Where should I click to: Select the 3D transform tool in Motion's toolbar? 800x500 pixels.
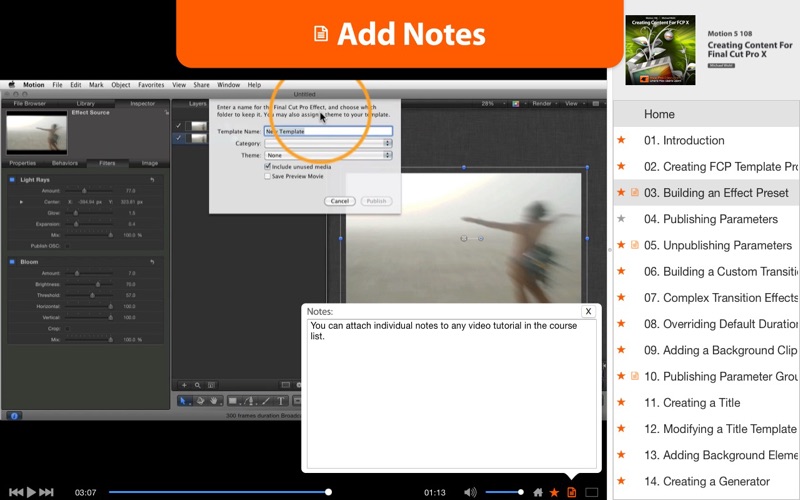[201, 401]
